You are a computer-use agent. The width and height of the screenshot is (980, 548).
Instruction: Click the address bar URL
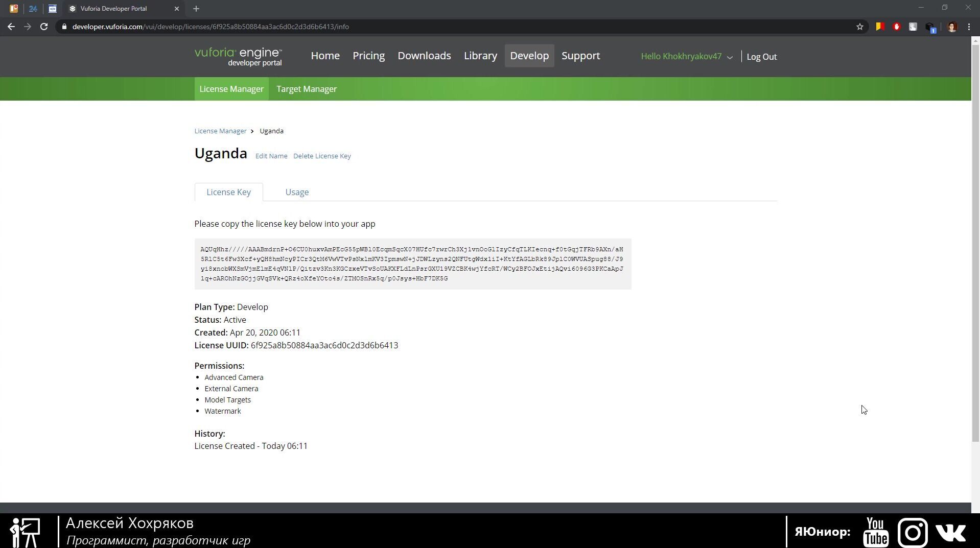pos(211,27)
